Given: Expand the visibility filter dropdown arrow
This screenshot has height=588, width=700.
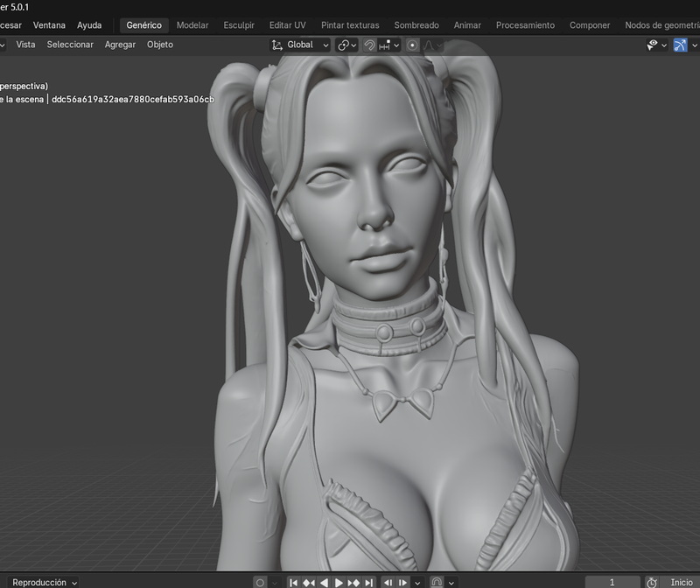Looking at the screenshot, I should click(664, 45).
